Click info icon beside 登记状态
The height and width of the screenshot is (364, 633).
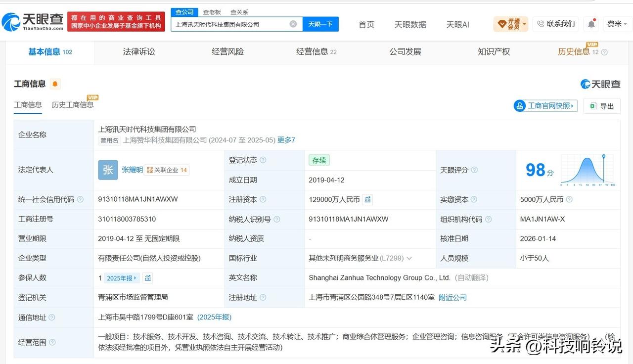pos(263,160)
